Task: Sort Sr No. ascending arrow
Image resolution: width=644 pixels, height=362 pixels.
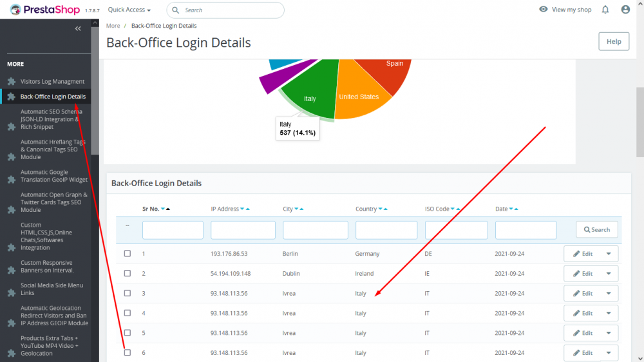Action: (x=168, y=209)
